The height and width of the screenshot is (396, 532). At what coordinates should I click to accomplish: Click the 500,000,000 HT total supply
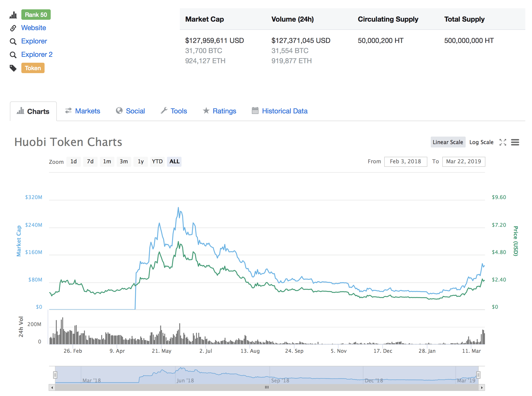pos(469,41)
